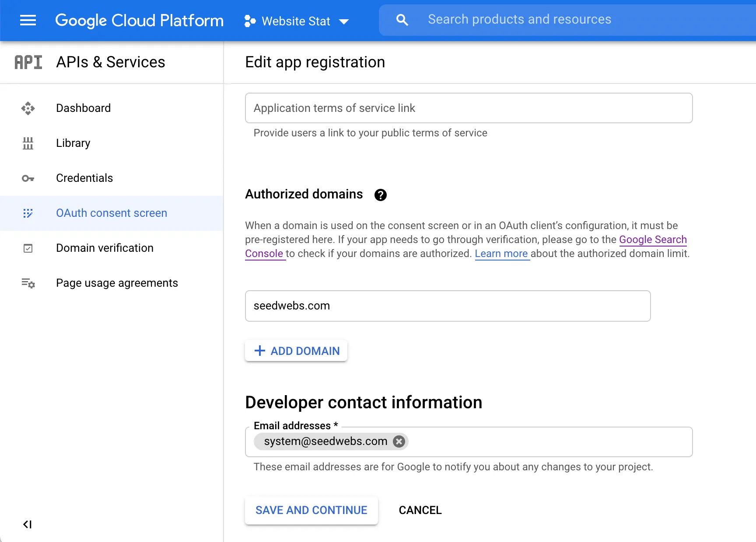Click the Domain verification checkbox icon
Image resolution: width=756 pixels, height=542 pixels.
pyautogui.click(x=28, y=248)
